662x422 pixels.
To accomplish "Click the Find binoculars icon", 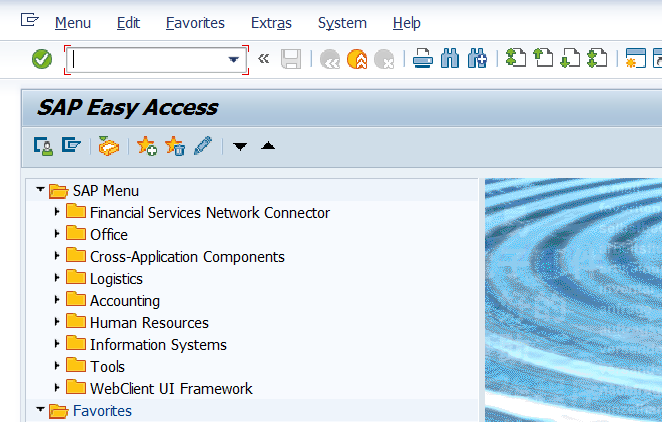I will (x=450, y=60).
